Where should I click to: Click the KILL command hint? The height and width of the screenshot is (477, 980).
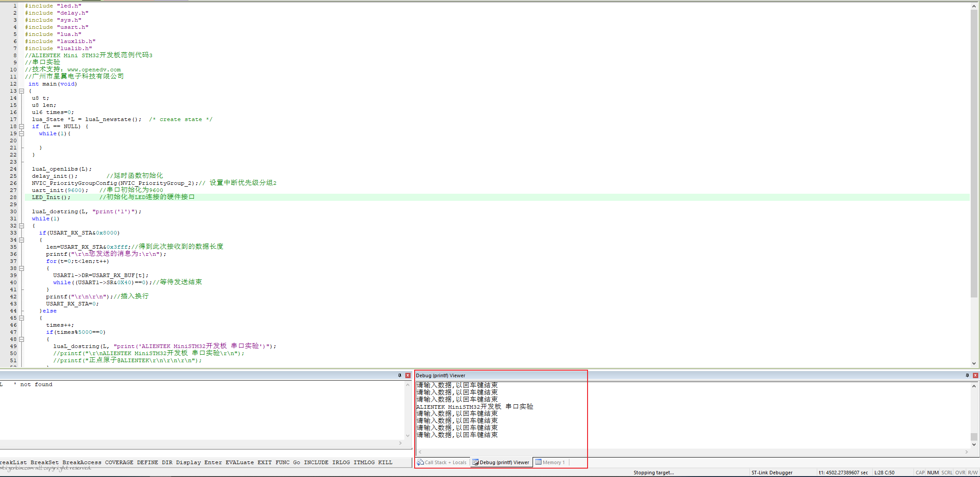tap(385, 462)
